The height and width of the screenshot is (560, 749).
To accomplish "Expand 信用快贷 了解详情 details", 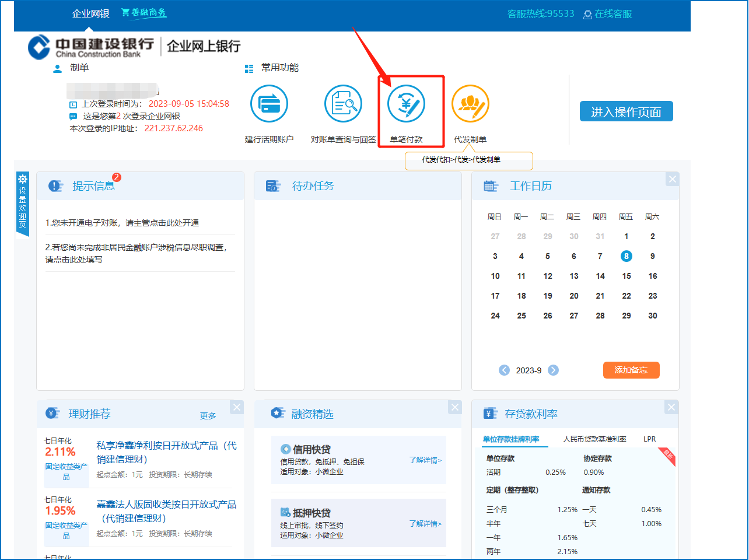I will [425, 460].
